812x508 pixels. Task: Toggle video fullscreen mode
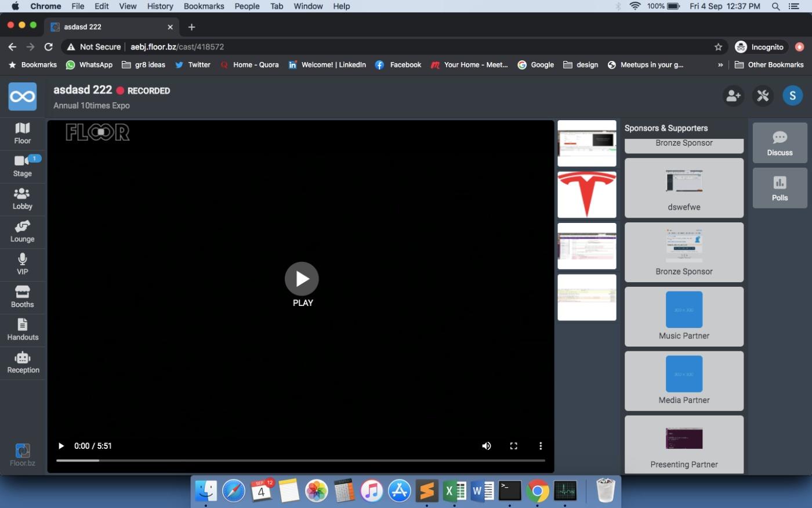[513, 446]
